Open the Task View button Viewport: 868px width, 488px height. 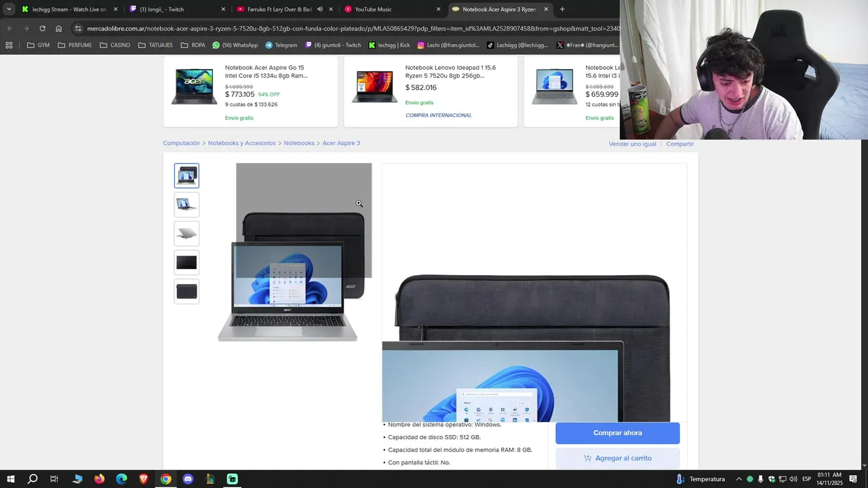click(54, 479)
